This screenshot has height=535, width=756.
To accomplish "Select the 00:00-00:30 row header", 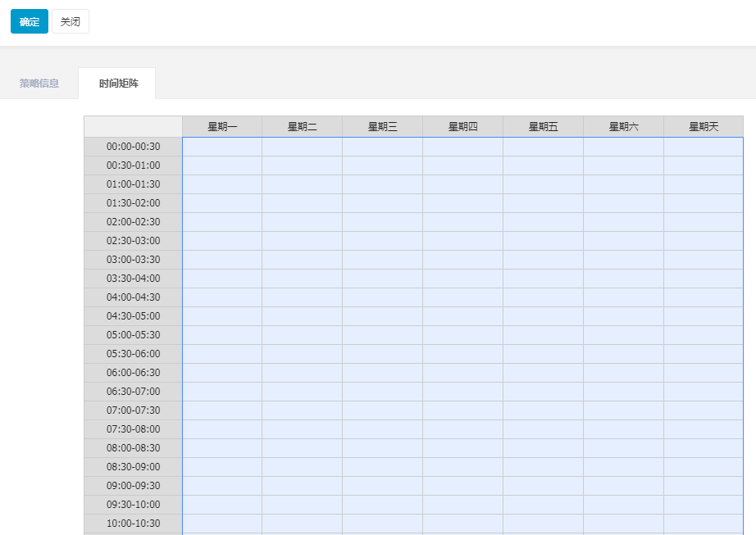I will point(134,147).
